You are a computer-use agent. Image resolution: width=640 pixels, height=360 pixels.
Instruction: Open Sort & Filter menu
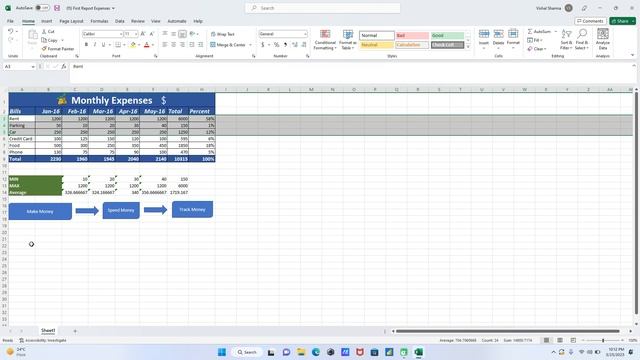(566, 40)
